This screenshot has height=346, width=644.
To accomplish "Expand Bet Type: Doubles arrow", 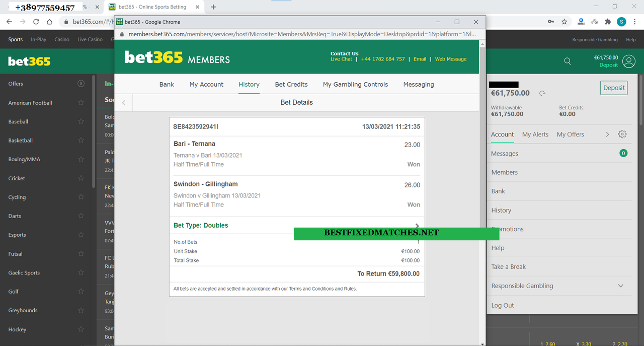I will tap(417, 226).
